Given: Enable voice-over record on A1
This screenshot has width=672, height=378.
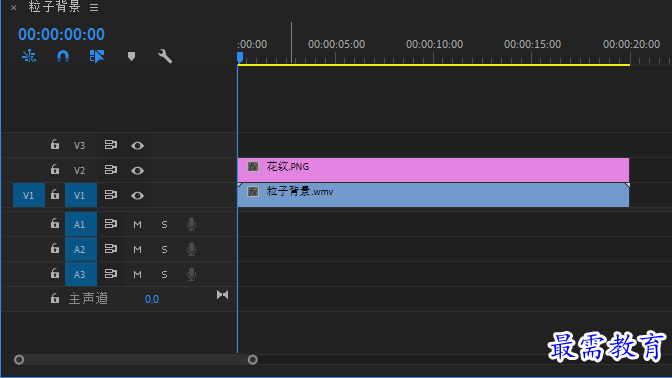Looking at the screenshot, I should pyautogui.click(x=192, y=224).
